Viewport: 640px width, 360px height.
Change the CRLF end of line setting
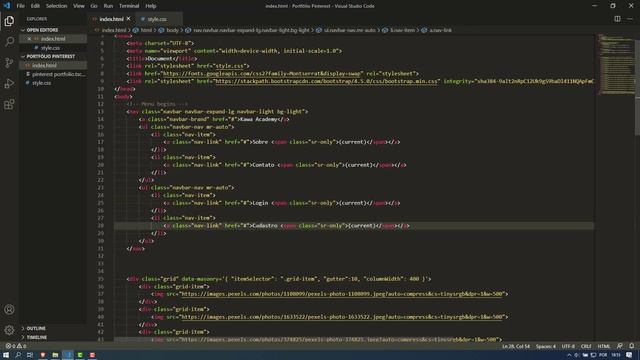pos(586,346)
